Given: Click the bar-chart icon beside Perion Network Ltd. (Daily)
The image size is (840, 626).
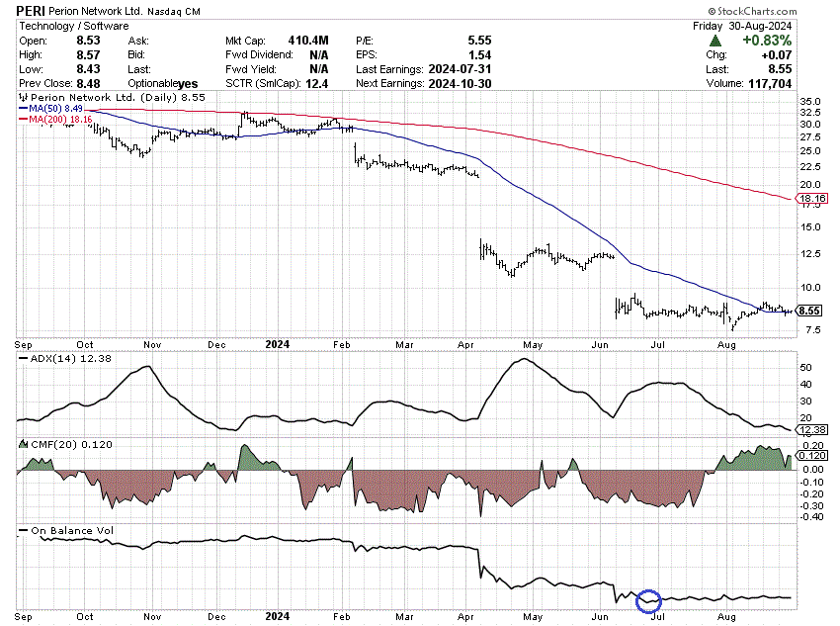Looking at the screenshot, I should [x=23, y=98].
